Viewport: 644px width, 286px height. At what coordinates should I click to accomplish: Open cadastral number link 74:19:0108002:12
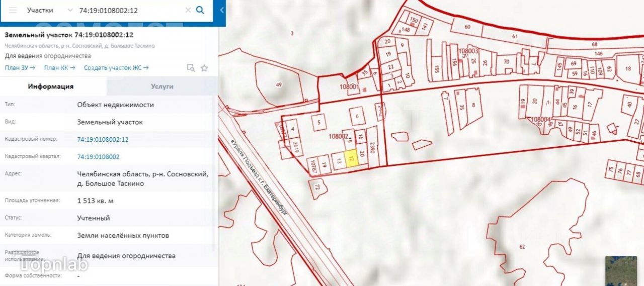[x=103, y=139]
